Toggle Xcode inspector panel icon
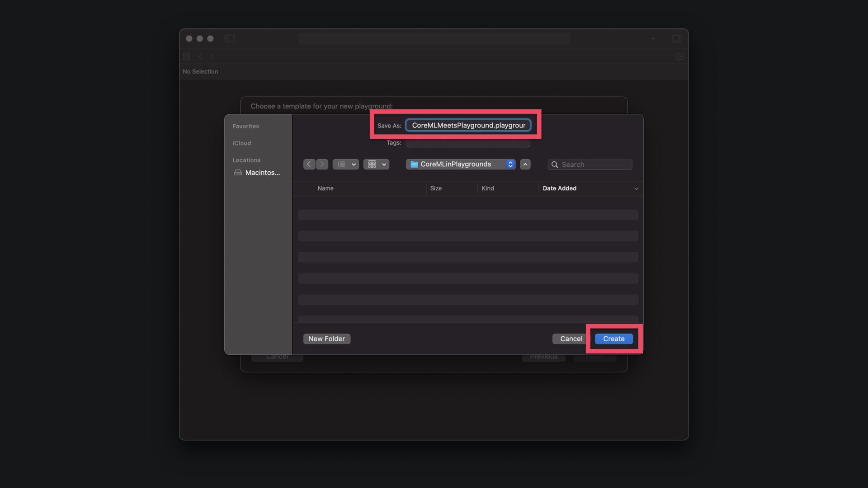 pyautogui.click(x=676, y=39)
